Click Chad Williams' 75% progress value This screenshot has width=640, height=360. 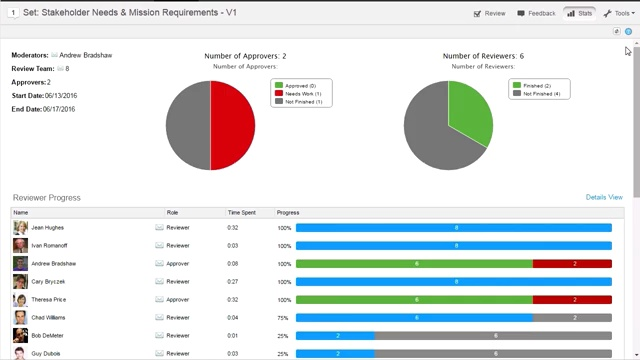(283, 318)
